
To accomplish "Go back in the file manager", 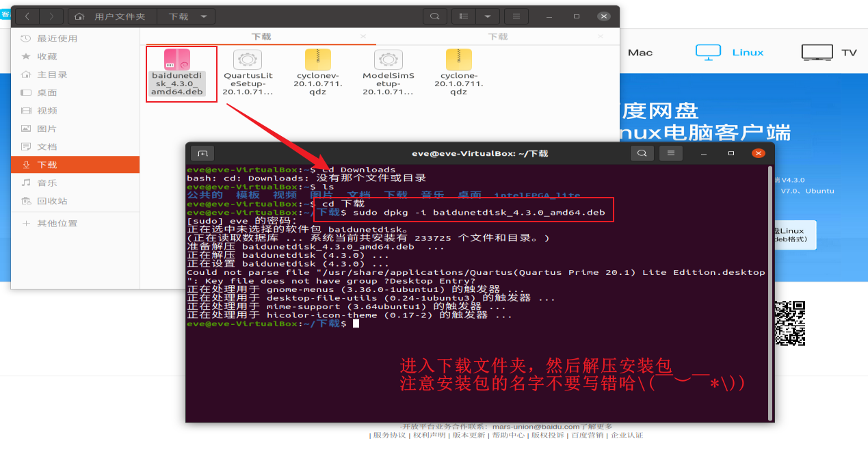I will (x=29, y=16).
